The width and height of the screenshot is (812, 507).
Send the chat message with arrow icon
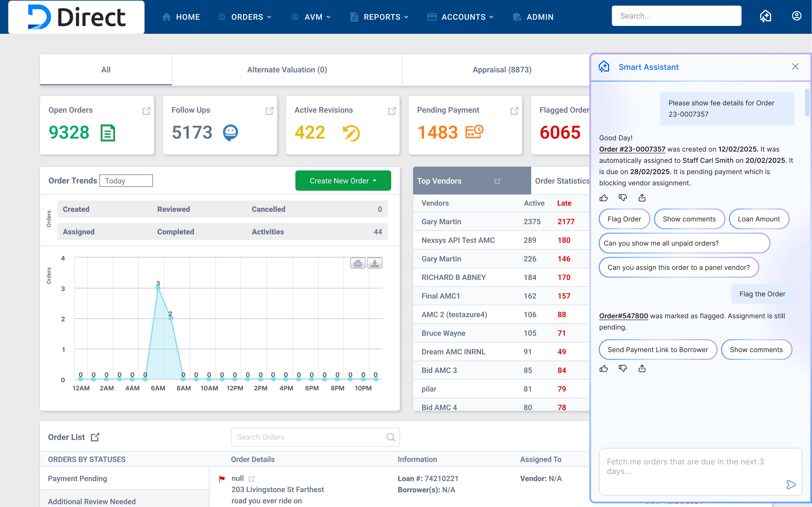tap(791, 484)
